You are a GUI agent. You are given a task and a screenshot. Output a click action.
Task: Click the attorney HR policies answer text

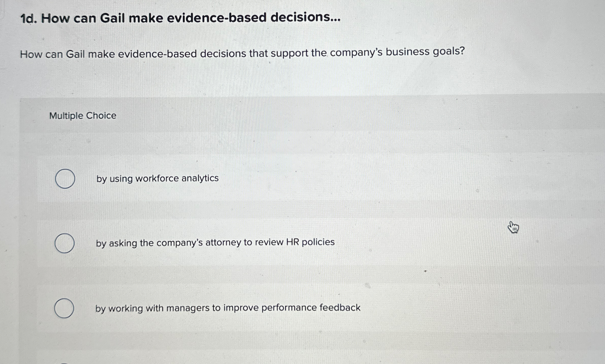point(215,243)
